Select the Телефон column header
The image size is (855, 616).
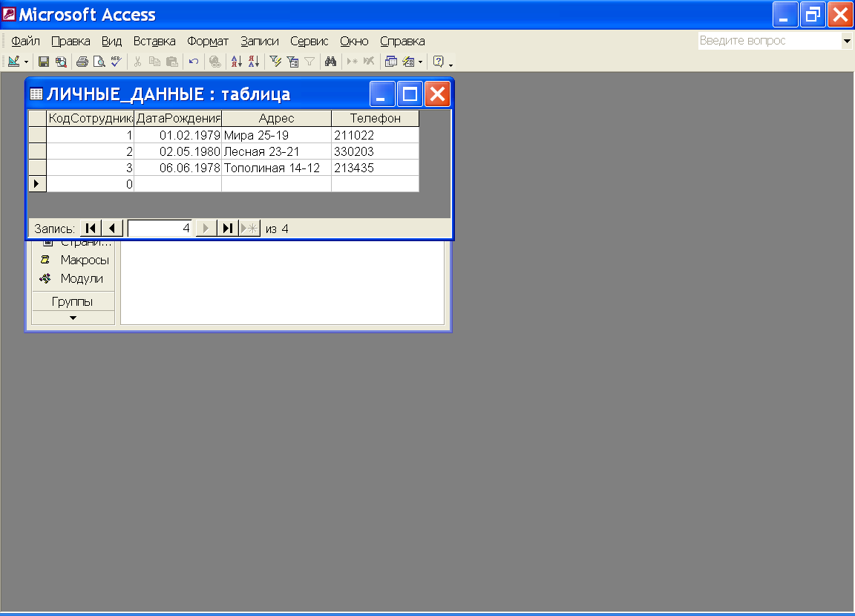[375, 118]
